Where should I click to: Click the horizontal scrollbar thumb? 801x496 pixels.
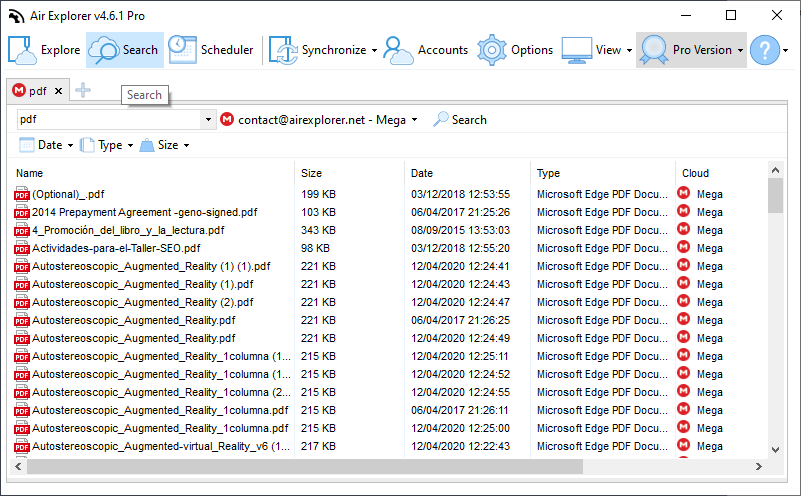point(305,466)
